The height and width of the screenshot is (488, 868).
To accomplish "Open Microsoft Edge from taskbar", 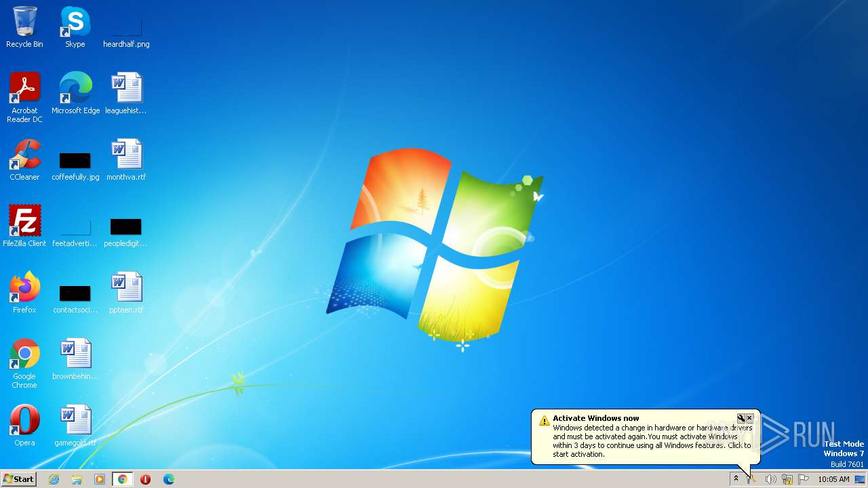I will (168, 479).
